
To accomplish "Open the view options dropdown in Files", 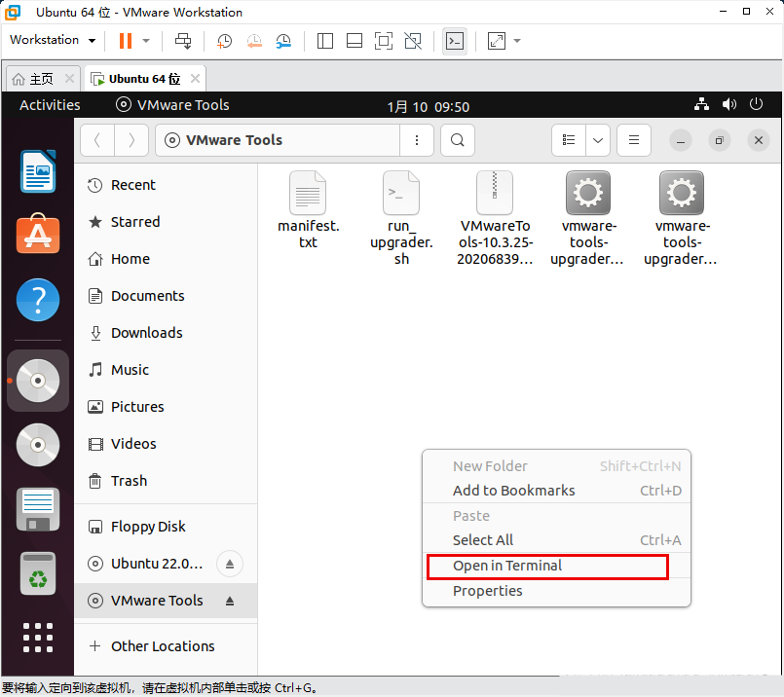I will click(x=597, y=140).
